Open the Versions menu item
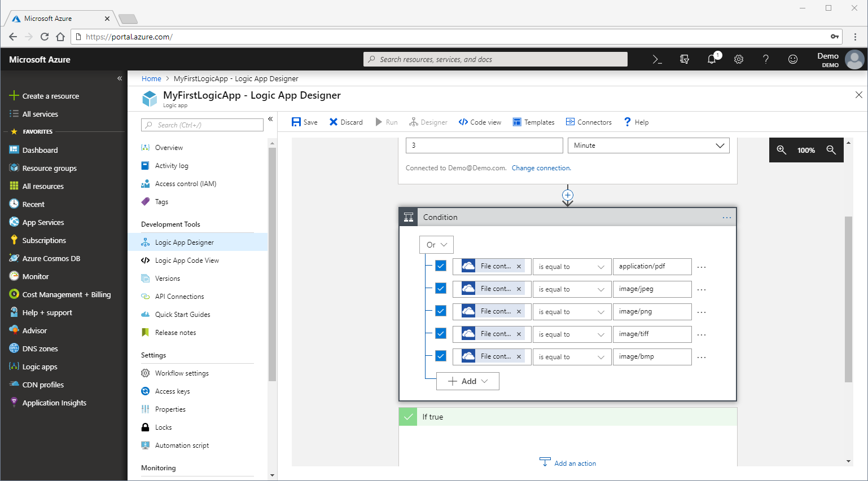The width and height of the screenshot is (868, 481). point(167,279)
